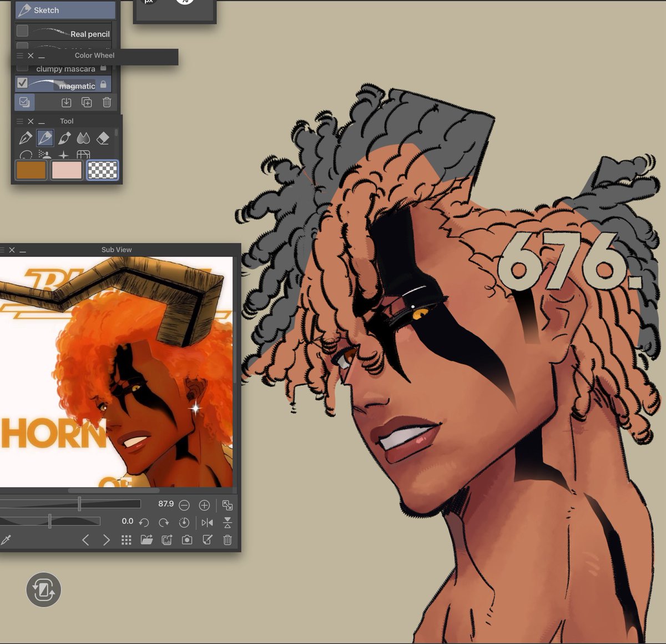Toggle multi-select mode for sub tools
Viewport: 666px width, 644px height.
coord(24,102)
